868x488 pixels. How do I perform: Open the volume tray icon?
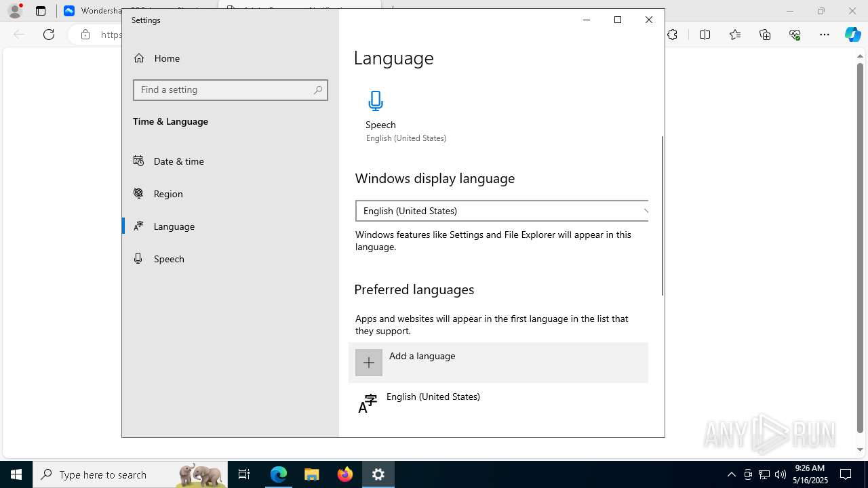(x=781, y=474)
